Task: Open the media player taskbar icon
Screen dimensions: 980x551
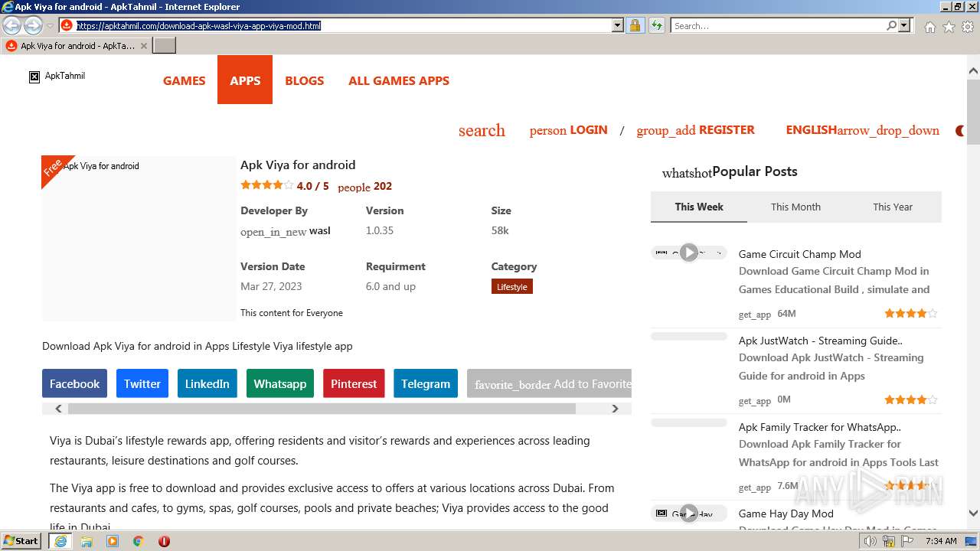Action: [x=113, y=541]
